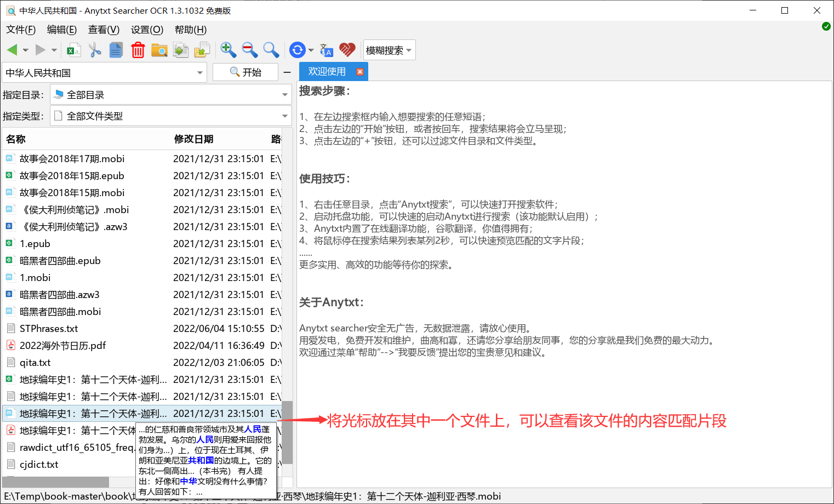
Task: Click the plain magnifier zoom reset icon
Action: [271, 50]
